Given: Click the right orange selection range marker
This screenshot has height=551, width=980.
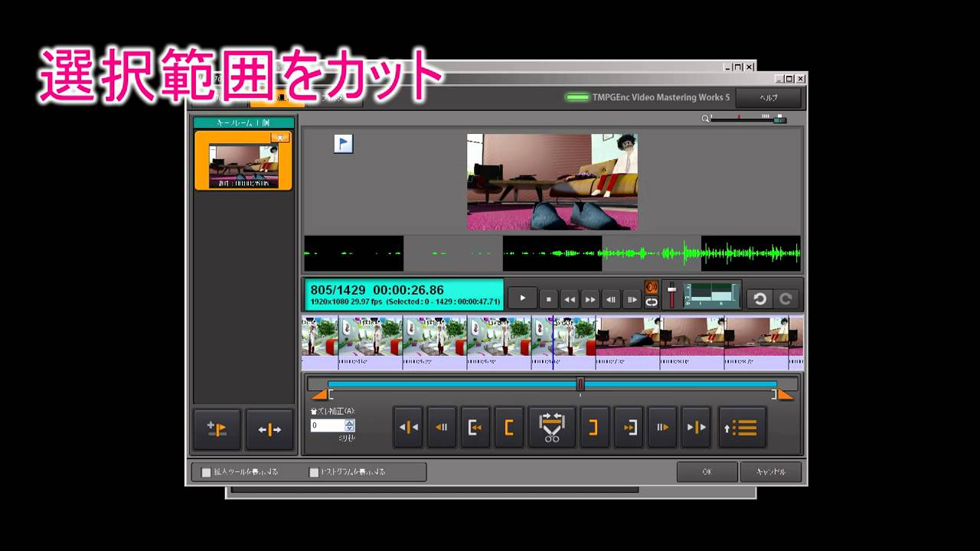Looking at the screenshot, I should (784, 394).
